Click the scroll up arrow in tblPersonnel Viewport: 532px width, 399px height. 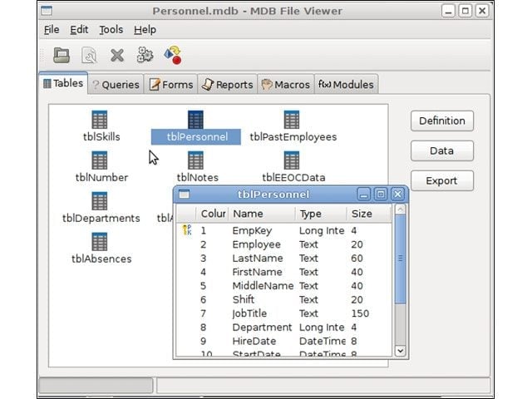pos(401,209)
